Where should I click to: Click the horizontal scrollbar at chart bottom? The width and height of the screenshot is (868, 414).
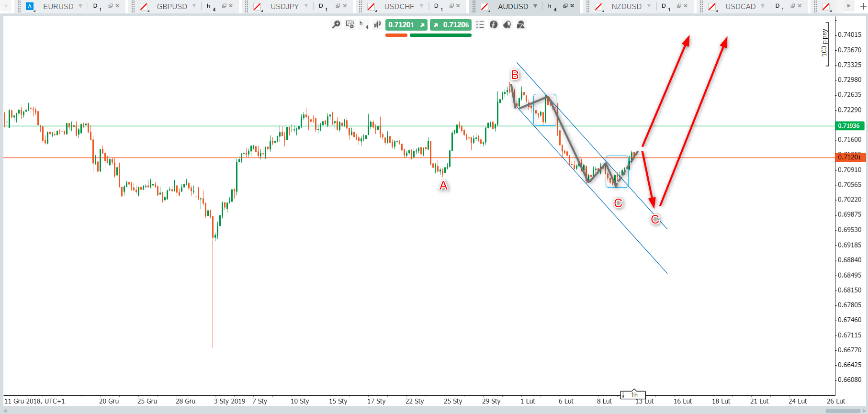[x=431, y=411]
